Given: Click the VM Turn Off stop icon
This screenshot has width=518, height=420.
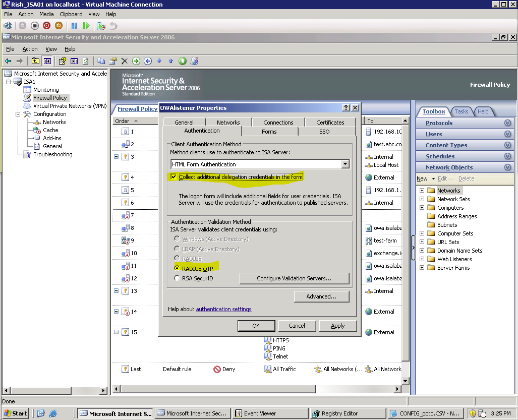Looking at the screenshot, I should [35, 26].
